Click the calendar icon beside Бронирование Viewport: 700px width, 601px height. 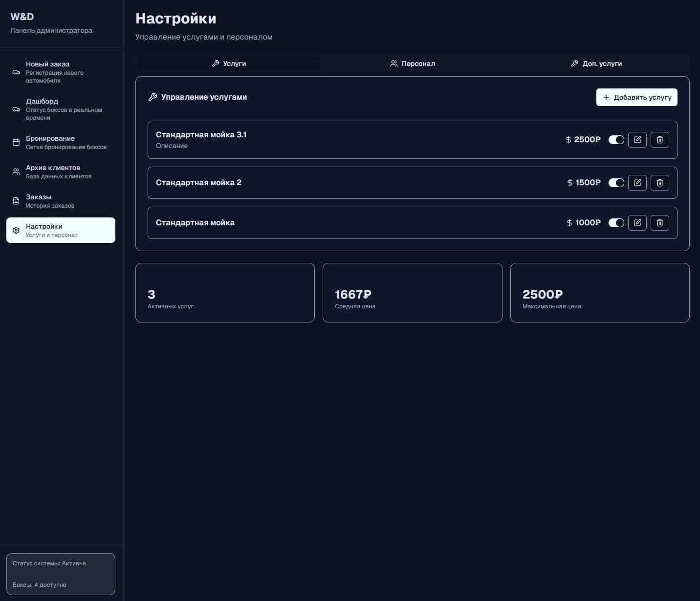16,142
